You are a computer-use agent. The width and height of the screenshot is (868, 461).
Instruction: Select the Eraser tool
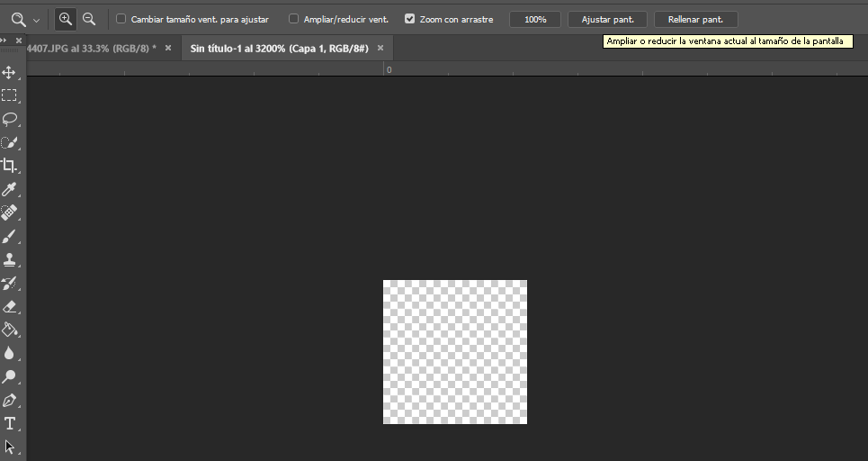[x=10, y=306]
